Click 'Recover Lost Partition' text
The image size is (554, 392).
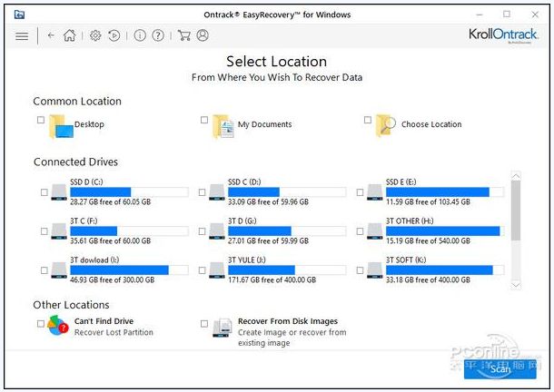pos(114,332)
